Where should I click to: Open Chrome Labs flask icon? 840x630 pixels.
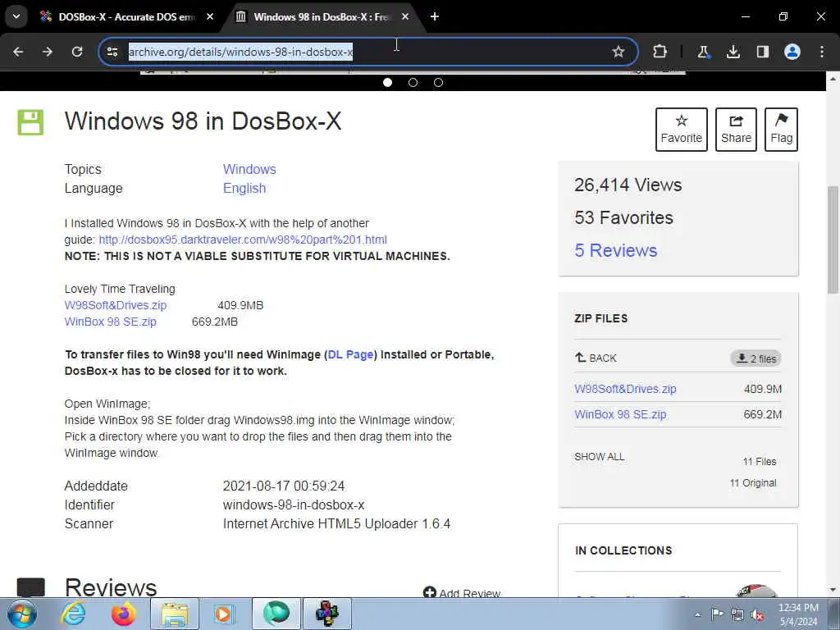click(703, 52)
